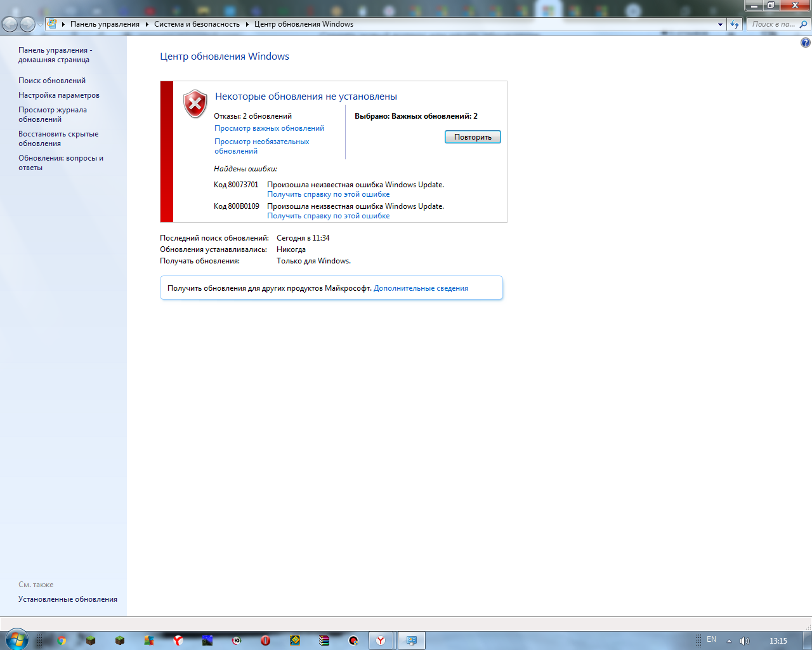Open Дополнительные сведения link
The image size is (812, 650).
421,288
